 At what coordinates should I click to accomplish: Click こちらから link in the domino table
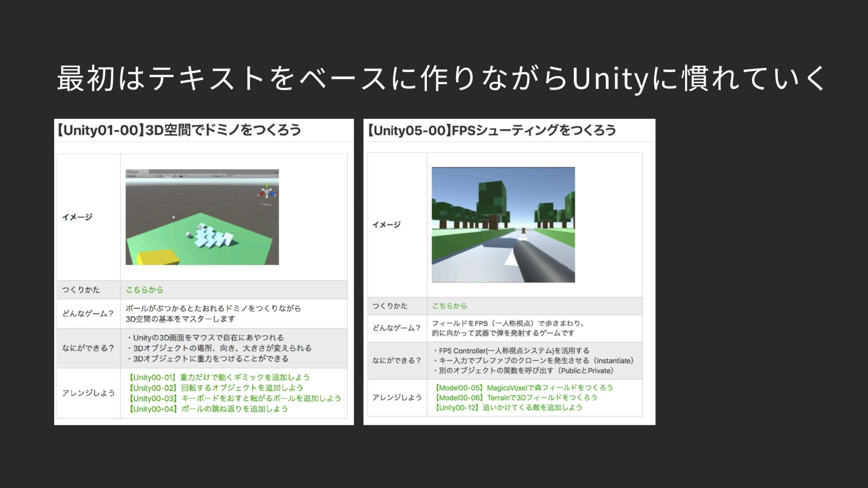click(144, 290)
